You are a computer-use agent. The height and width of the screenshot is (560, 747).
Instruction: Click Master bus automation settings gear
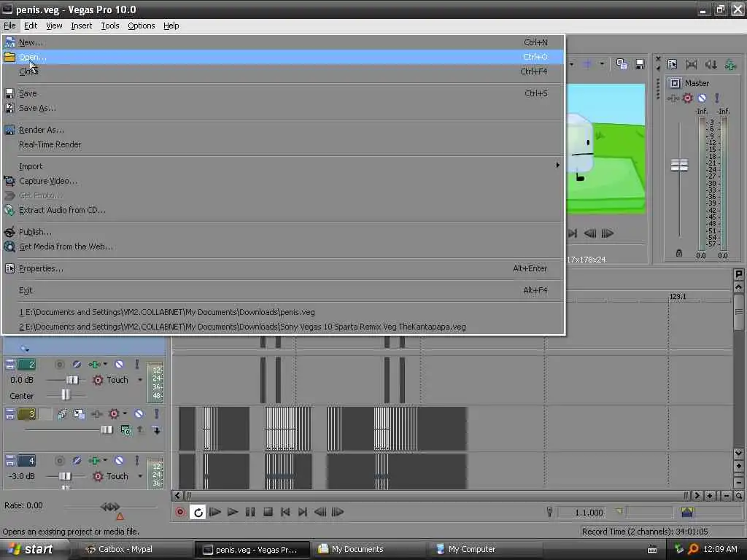(687, 98)
